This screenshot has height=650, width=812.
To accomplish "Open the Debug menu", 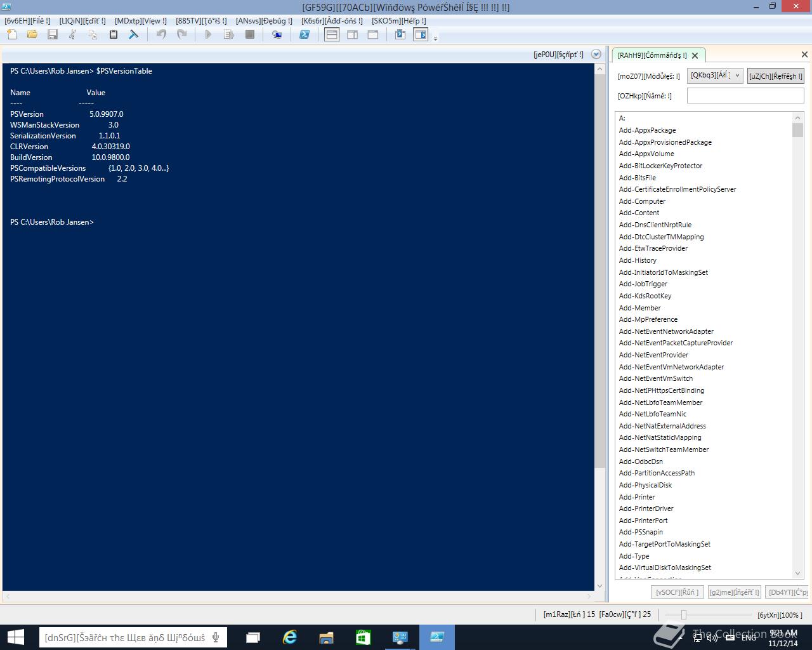I will tap(264, 21).
